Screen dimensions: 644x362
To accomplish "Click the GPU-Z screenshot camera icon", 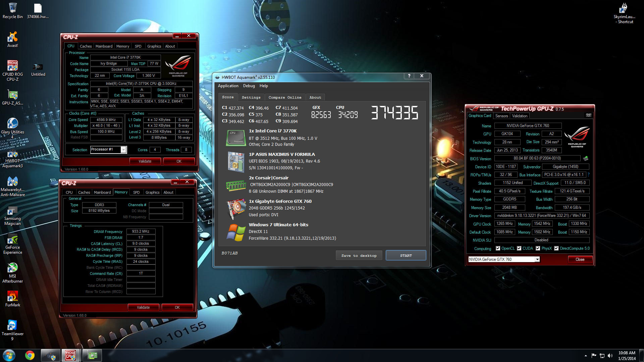I will coord(588,115).
